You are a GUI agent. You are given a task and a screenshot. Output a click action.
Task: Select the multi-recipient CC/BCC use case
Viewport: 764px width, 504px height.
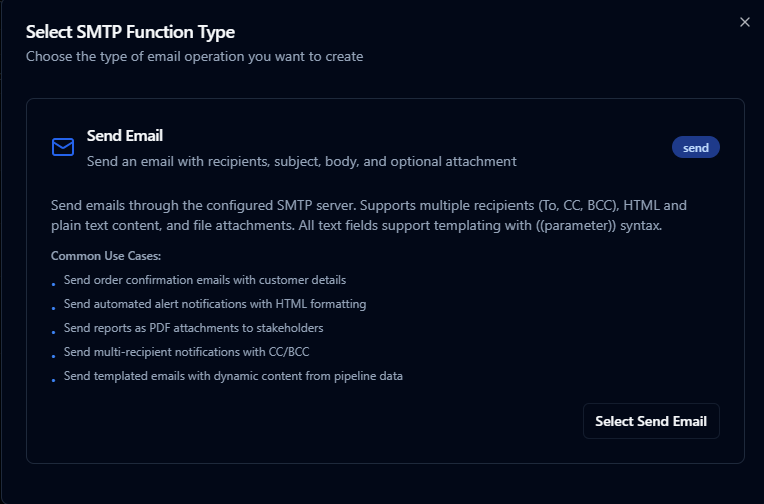point(194,352)
